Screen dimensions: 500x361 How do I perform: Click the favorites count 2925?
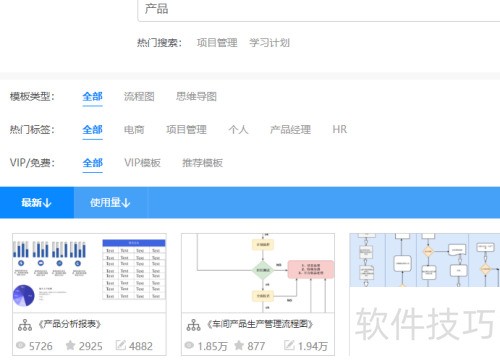91,346
